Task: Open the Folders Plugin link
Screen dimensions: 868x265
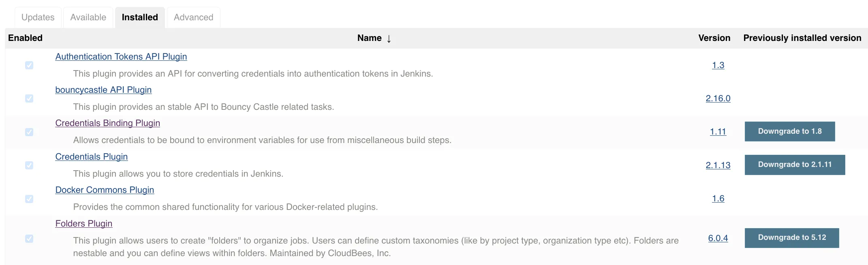Action: tap(83, 224)
